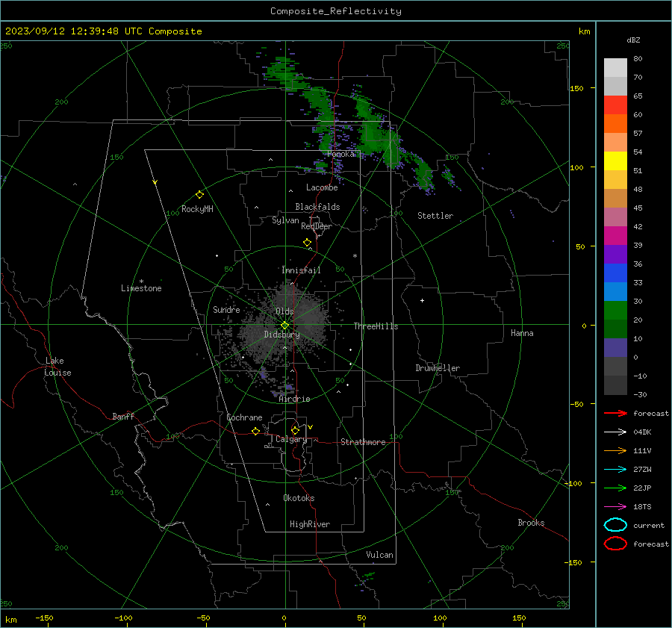Viewport: 672px width, 628px height.
Task: Select the Stettler label
Action: tap(435, 216)
